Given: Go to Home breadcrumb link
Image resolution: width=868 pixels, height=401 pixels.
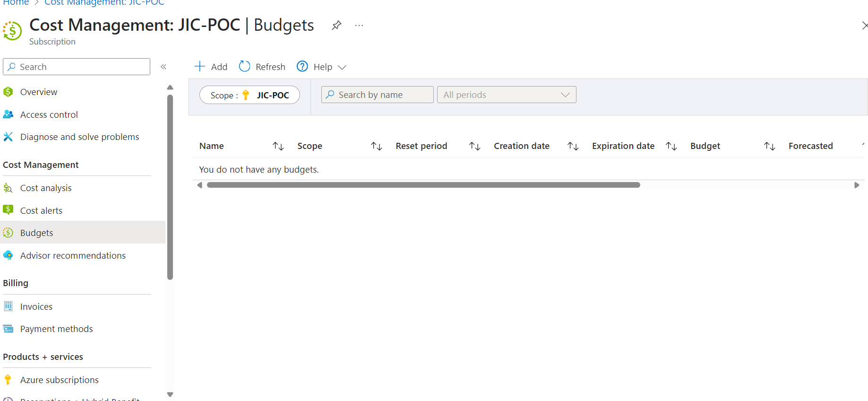Looking at the screenshot, I should pos(16,2).
